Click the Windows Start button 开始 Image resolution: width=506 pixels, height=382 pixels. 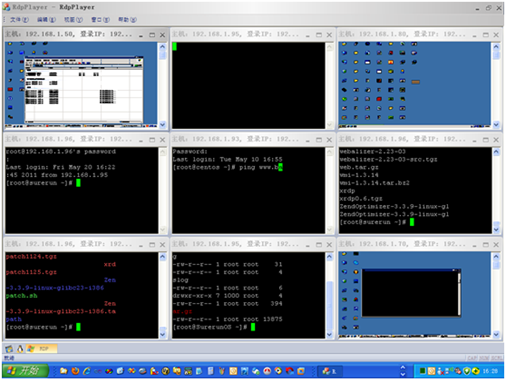(x=25, y=371)
